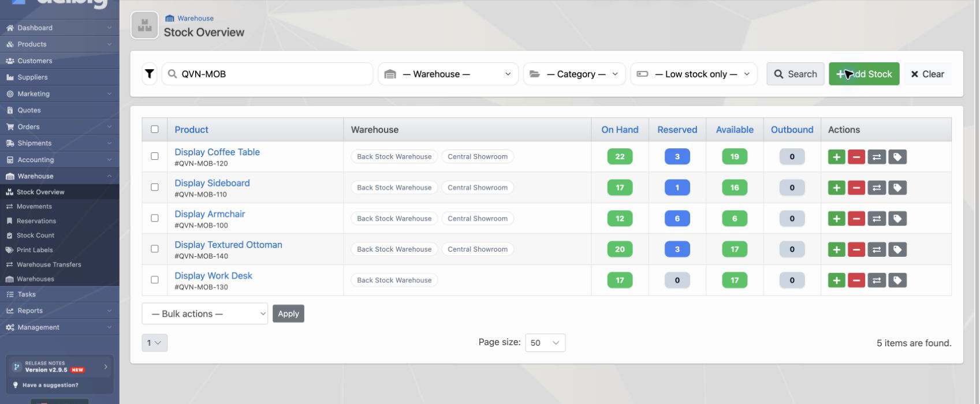Screen dimensions: 980x404
Task: Click the Warehouse breadcrumb link
Action: [195, 18]
